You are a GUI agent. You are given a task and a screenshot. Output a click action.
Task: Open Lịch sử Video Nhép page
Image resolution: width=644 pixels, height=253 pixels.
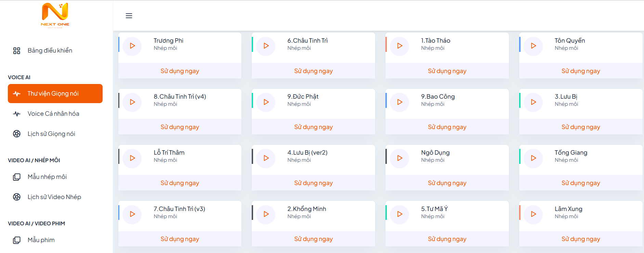[54, 197]
